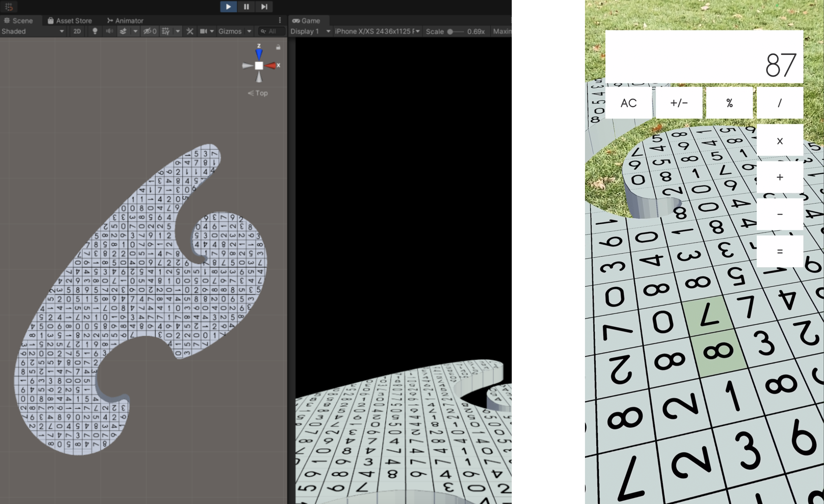The height and width of the screenshot is (504, 824).
Task: Tap the multiply (x) calculator button
Action: coord(780,140)
